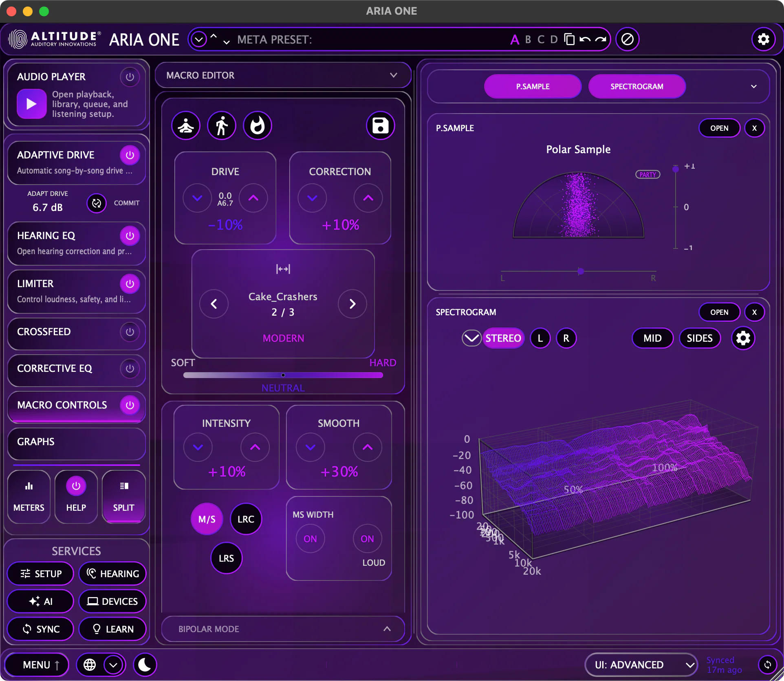Click the vertical +1 to -1 slider handle

coord(675,169)
